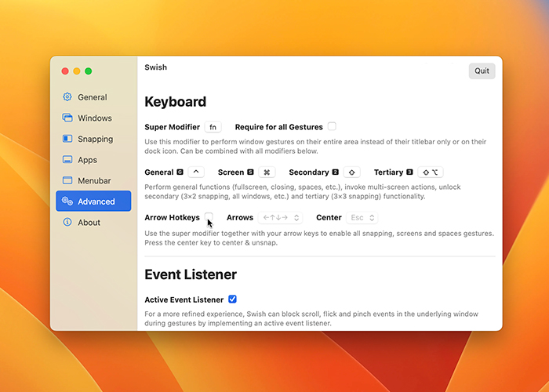The height and width of the screenshot is (392, 549).
Task: Click the Swish window title
Action: [156, 67]
